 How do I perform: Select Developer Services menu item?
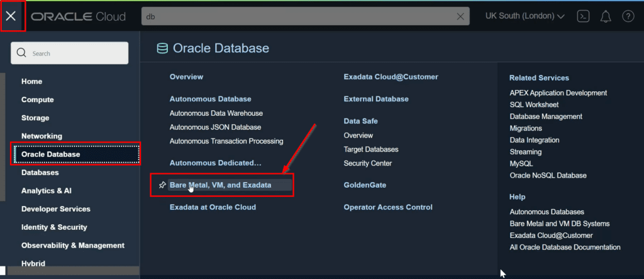(x=56, y=208)
